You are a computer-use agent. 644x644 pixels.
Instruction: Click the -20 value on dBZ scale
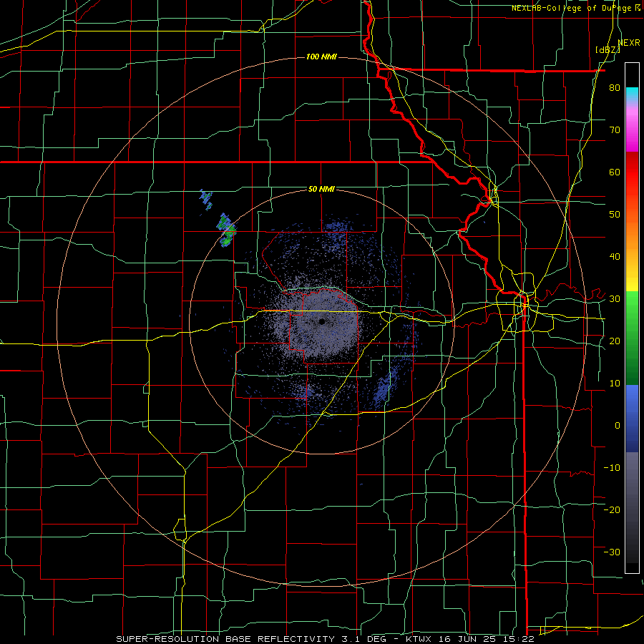point(612,510)
